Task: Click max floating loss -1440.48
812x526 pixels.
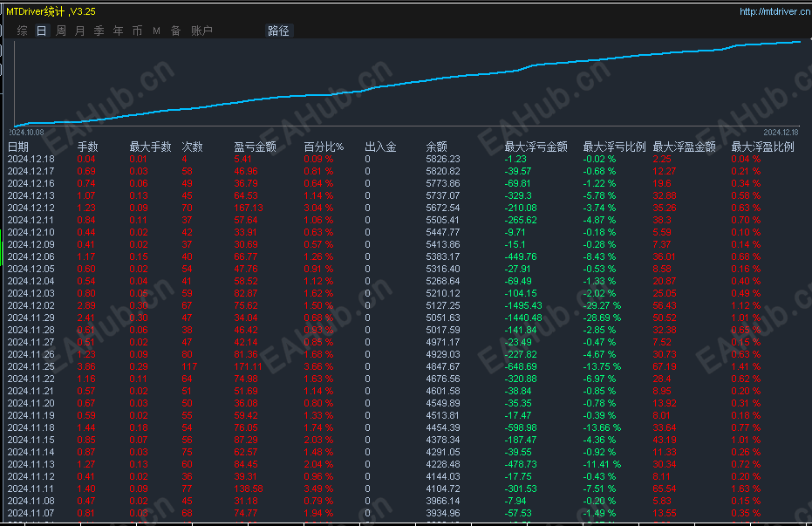Action: tap(523, 318)
